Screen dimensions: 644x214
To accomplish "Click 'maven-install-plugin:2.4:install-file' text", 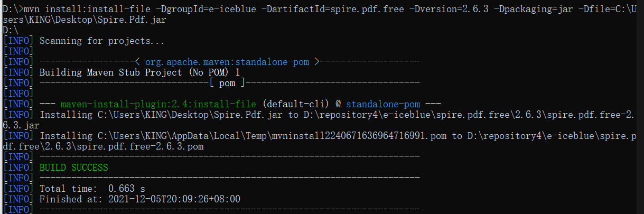I will click(x=158, y=104).
